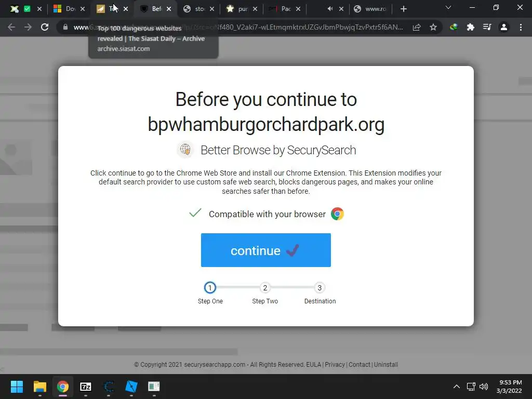Open search tabs chevron dropdown
The height and width of the screenshot is (399, 532).
pyautogui.click(x=448, y=7)
